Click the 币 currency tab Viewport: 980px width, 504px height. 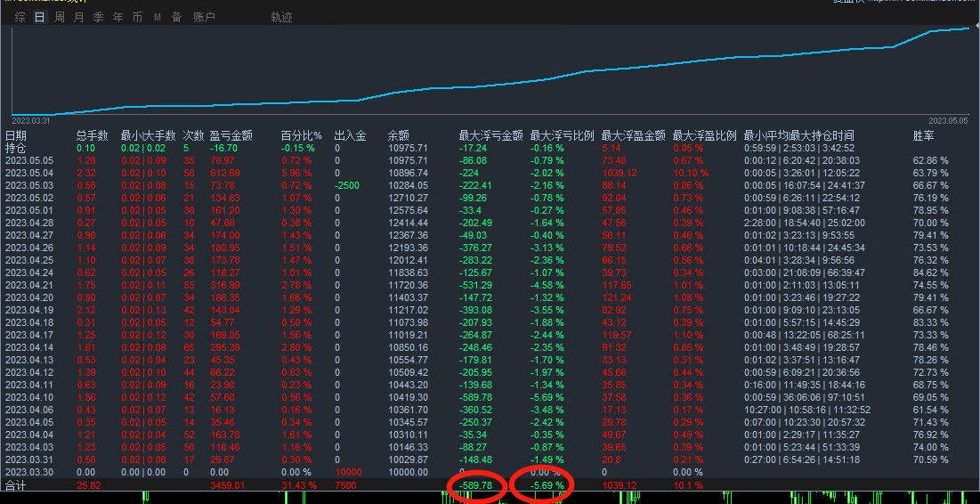coord(137,18)
